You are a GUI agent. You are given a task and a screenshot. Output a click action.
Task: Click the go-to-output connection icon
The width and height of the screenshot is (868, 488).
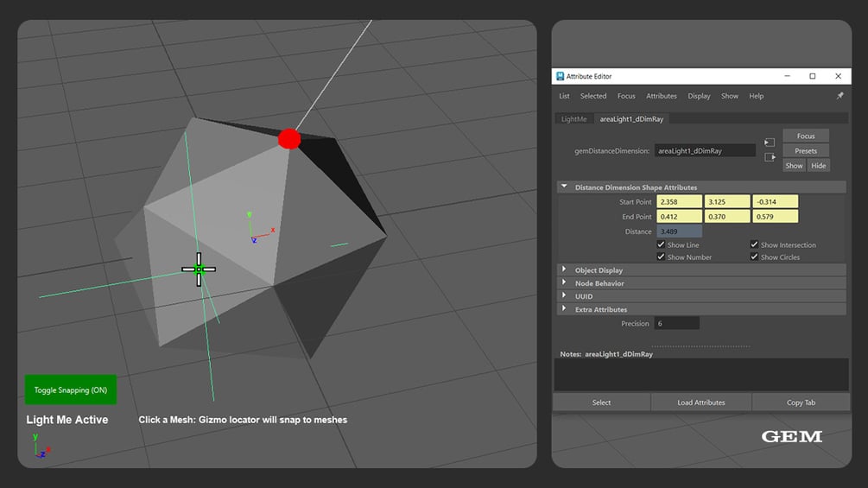point(770,157)
